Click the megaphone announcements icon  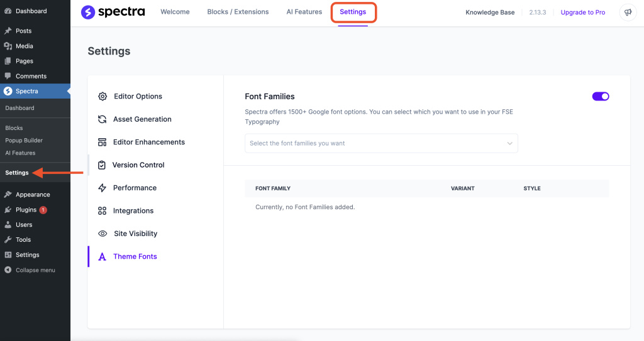pos(627,13)
